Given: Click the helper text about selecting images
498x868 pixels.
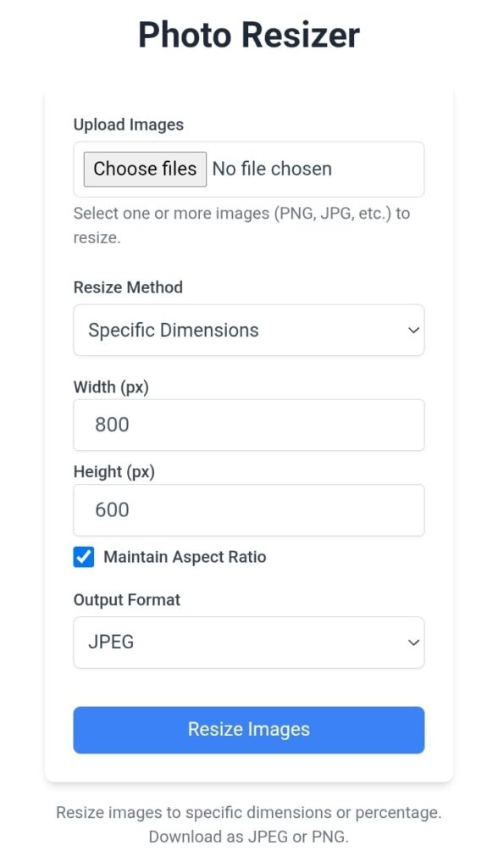Looking at the screenshot, I should 242,225.
